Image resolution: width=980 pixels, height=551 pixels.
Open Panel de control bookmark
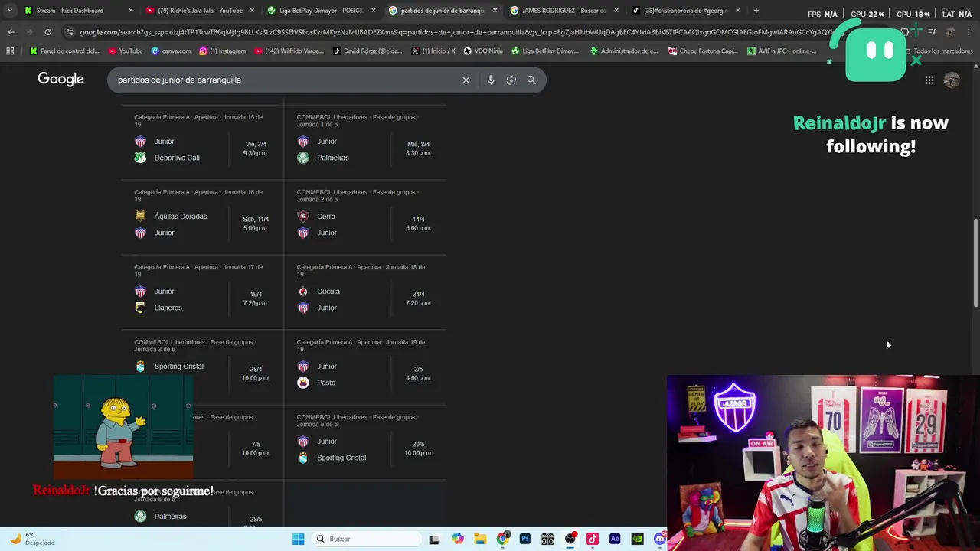64,51
